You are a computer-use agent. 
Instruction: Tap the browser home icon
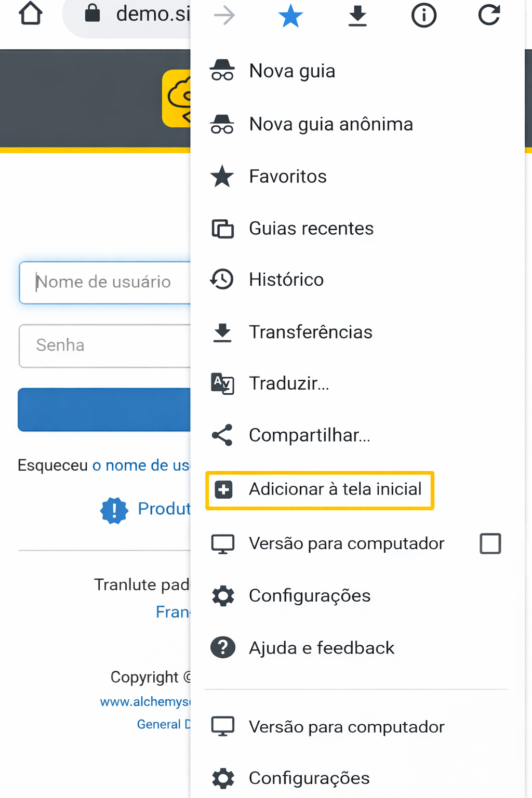(31, 14)
